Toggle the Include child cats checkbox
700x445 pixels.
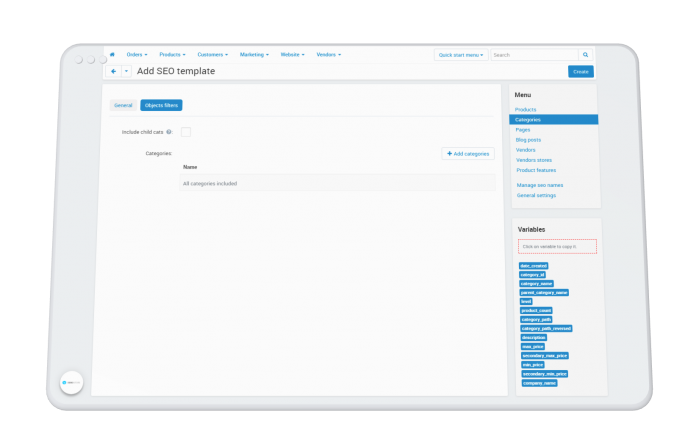(x=186, y=132)
